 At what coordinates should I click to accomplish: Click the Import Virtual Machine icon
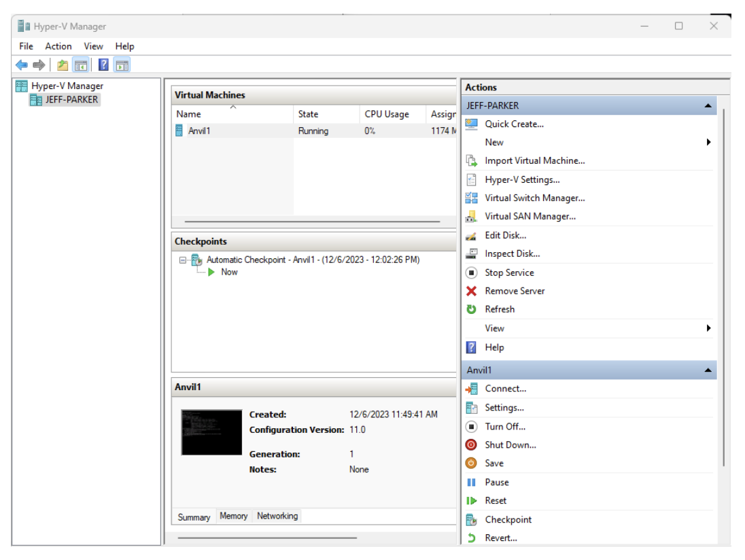[x=471, y=161]
